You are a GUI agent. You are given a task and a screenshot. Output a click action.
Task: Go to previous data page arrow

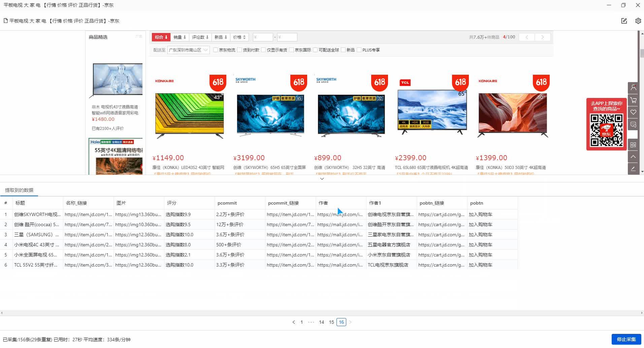(x=294, y=322)
